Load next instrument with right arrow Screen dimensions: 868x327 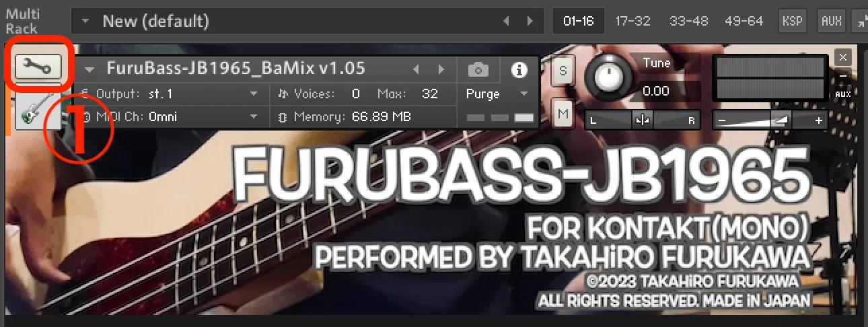click(441, 69)
